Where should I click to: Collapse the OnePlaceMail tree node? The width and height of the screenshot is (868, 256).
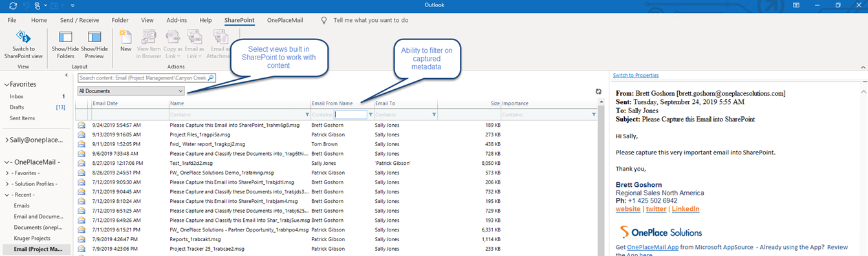6,162
